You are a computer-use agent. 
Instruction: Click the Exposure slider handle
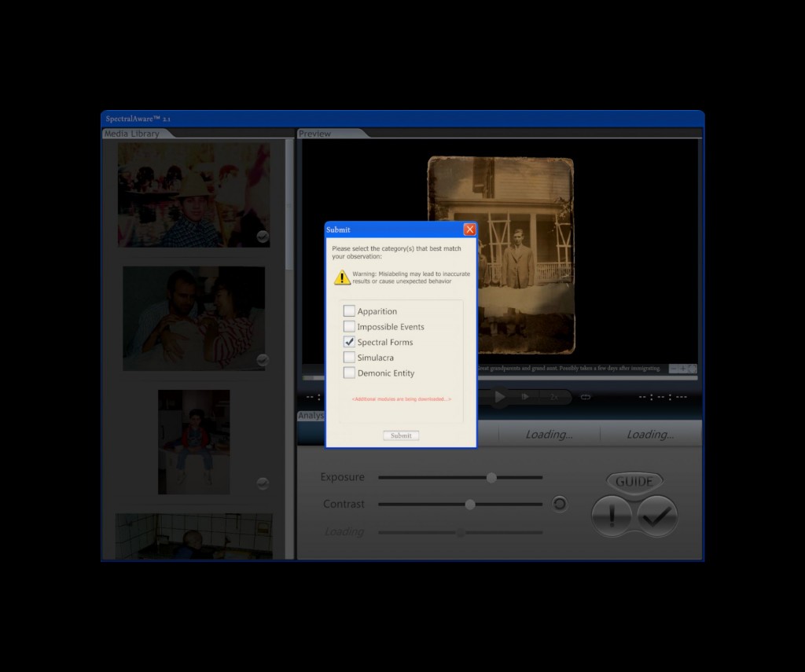[x=491, y=477]
